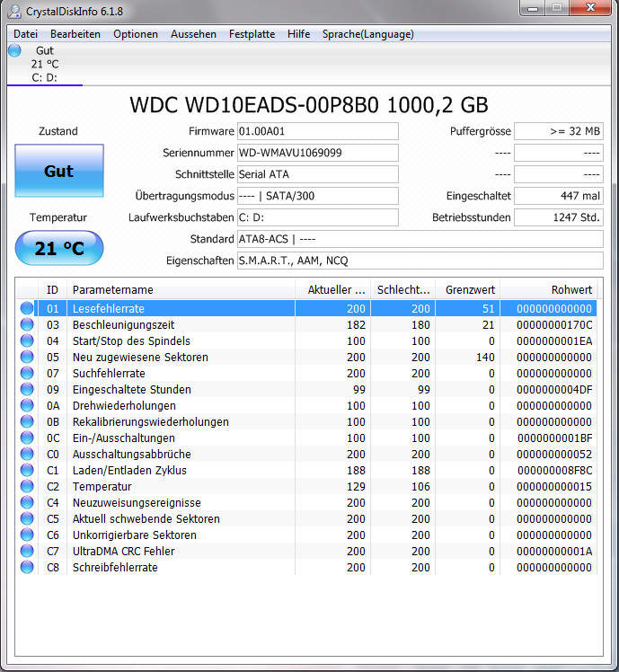Click the ID column header
This screenshot has height=672, width=619.
pyautogui.click(x=52, y=289)
